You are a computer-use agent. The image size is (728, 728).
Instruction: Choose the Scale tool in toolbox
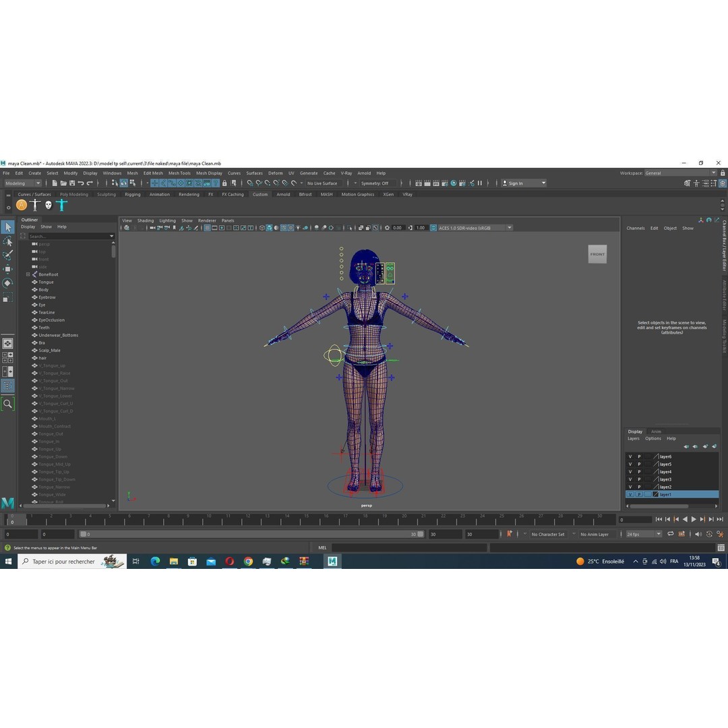[x=8, y=298]
